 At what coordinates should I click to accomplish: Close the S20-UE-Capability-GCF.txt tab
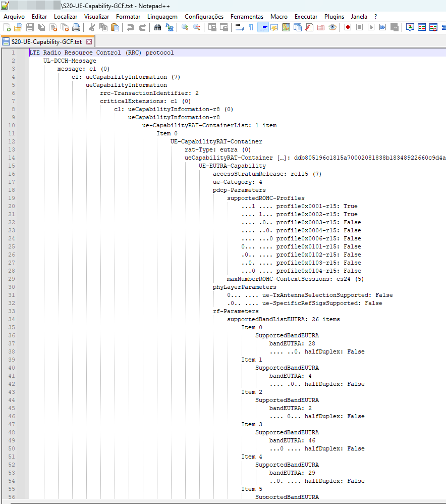tap(89, 42)
